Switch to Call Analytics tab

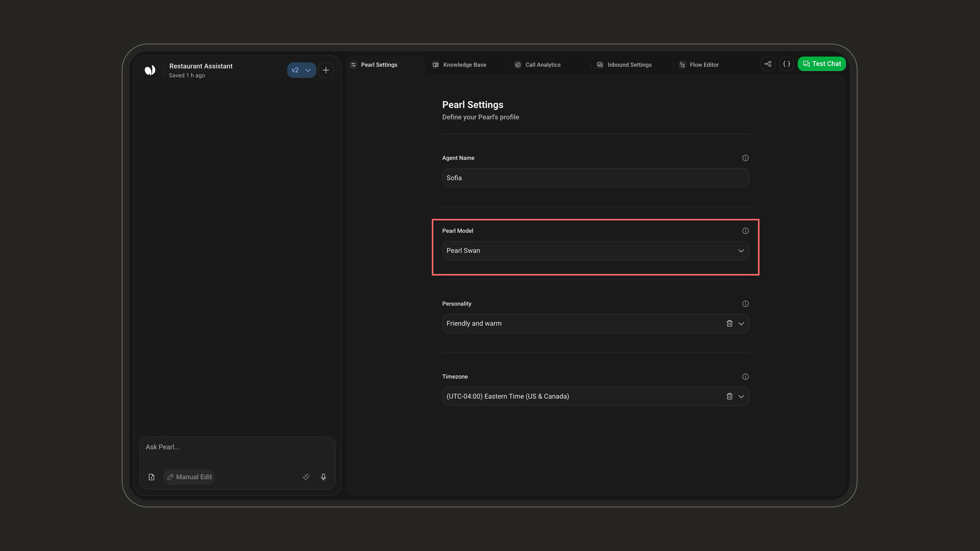pyautogui.click(x=543, y=65)
